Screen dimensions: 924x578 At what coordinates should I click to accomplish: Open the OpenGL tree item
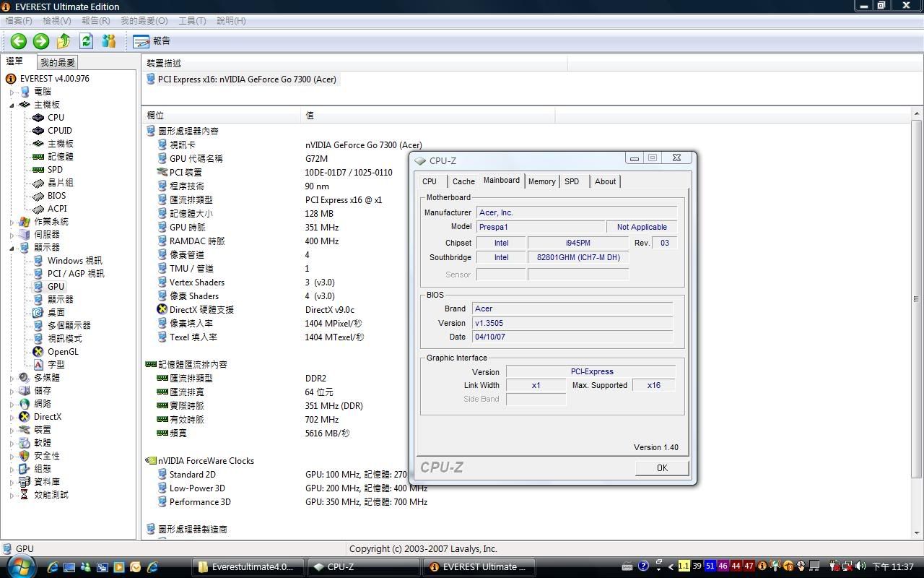point(63,352)
